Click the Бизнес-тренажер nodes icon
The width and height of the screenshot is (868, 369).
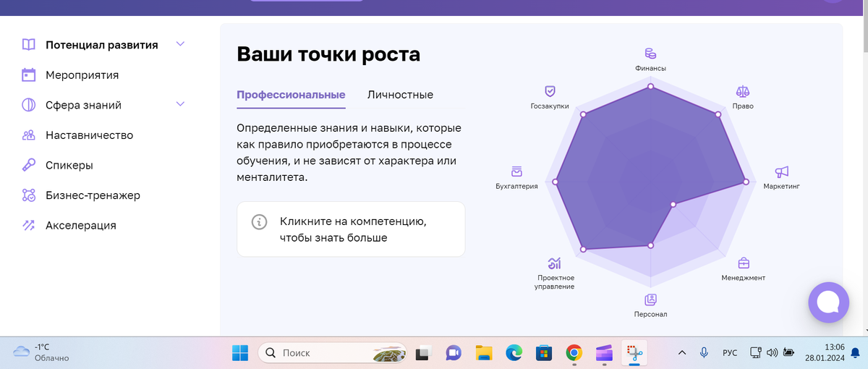click(x=28, y=195)
